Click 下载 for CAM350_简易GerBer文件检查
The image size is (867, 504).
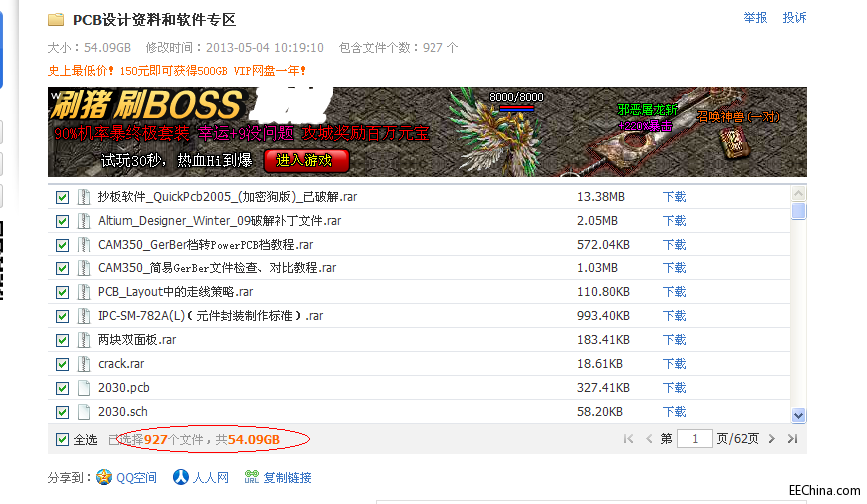coord(674,268)
